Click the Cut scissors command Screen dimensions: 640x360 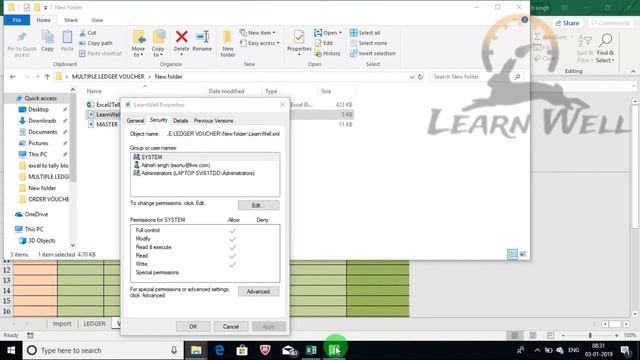click(x=87, y=33)
